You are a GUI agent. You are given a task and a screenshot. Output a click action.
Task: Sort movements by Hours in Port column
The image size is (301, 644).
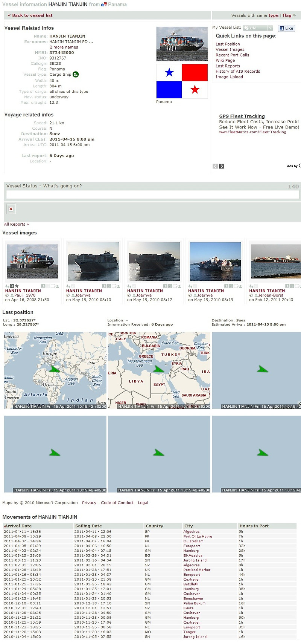(x=268, y=526)
